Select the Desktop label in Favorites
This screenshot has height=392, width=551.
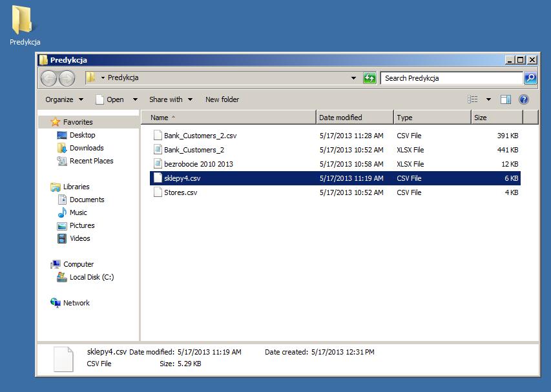pos(83,135)
